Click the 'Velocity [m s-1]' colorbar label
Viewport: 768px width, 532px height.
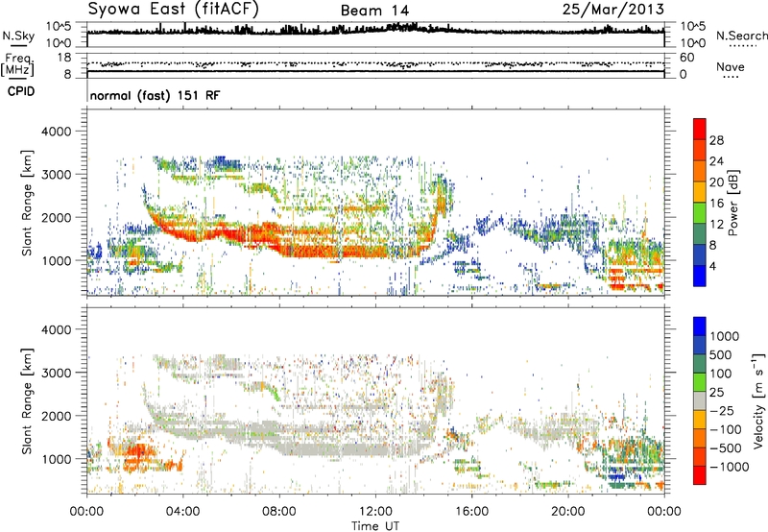click(758, 400)
